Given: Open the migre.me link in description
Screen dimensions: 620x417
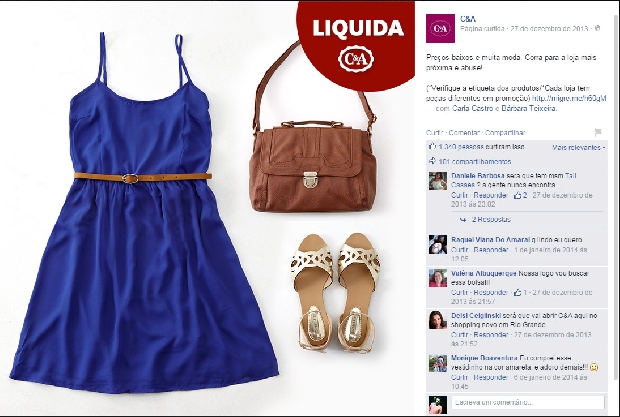Looking at the screenshot, I should click(x=569, y=98).
